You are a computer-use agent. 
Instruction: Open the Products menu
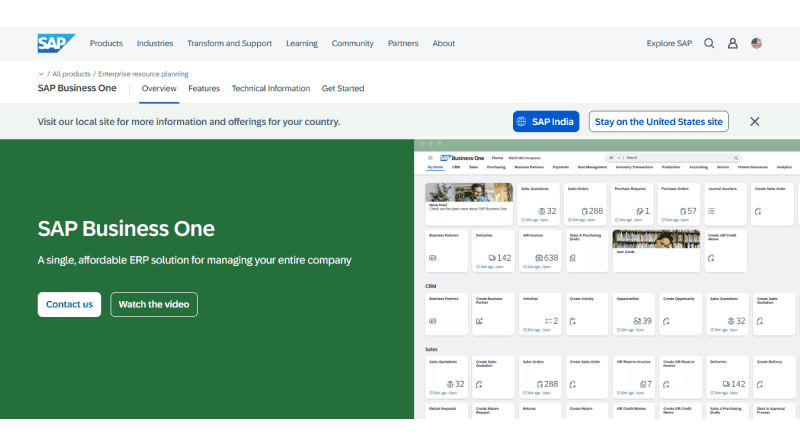(x=106, y=43)
